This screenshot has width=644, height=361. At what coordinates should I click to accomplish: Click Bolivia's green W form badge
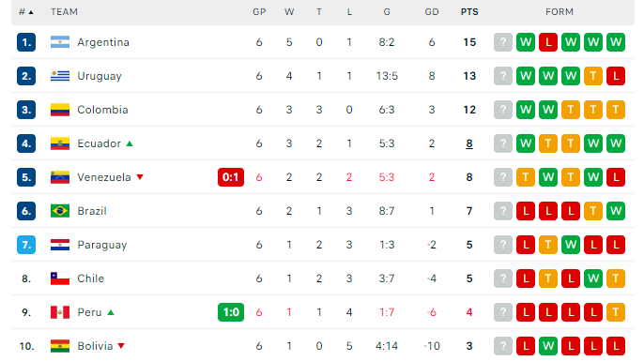tap(548, 346)
